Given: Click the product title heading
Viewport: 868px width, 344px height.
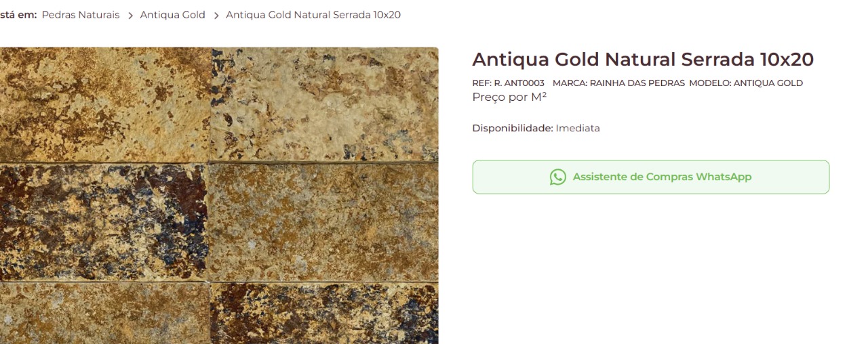Looking at the screenshot, I should click(643, 60).
